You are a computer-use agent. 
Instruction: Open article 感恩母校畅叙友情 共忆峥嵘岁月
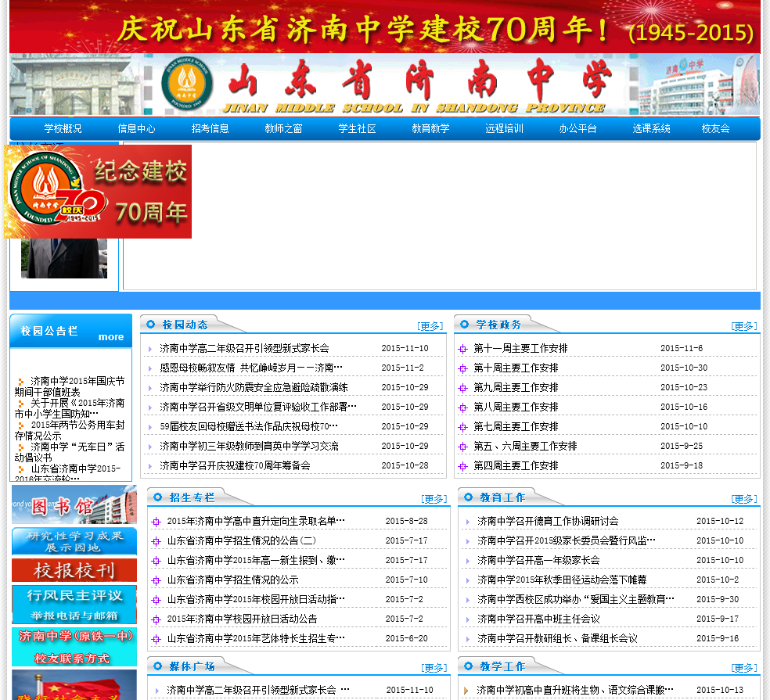pos(251,368)
